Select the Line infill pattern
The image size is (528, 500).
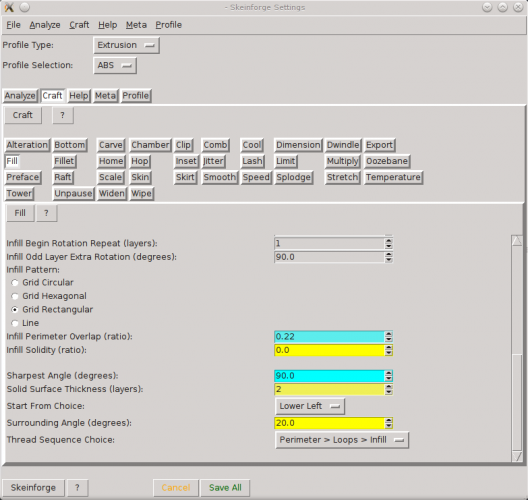click(x=14, y=323)
